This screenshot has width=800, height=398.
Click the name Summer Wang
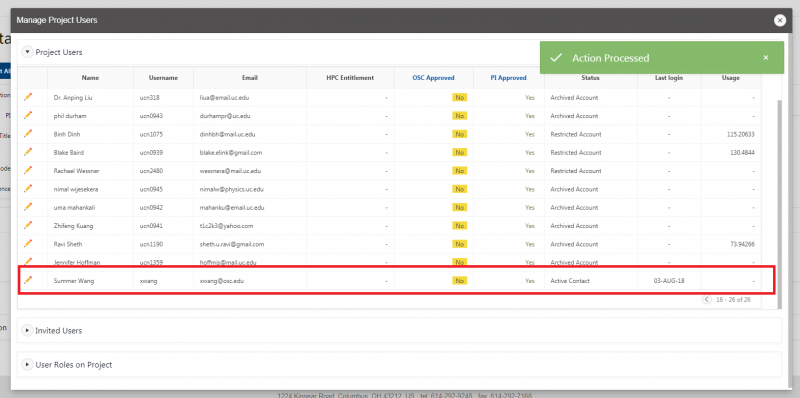pos(74,281)
